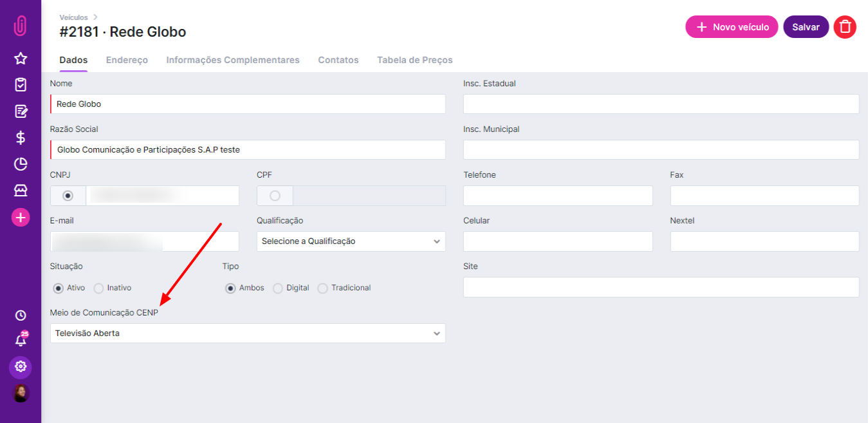The height and width of the screenshot is (423, 868).
Task: Select the Tradicional type radio
Action: [323, 288]
